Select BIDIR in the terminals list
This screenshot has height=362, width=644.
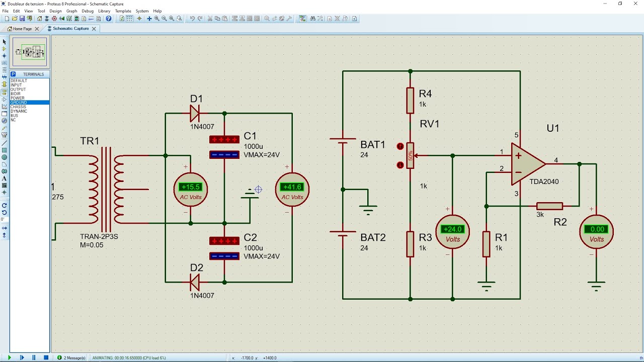click(x=30, y=94)
